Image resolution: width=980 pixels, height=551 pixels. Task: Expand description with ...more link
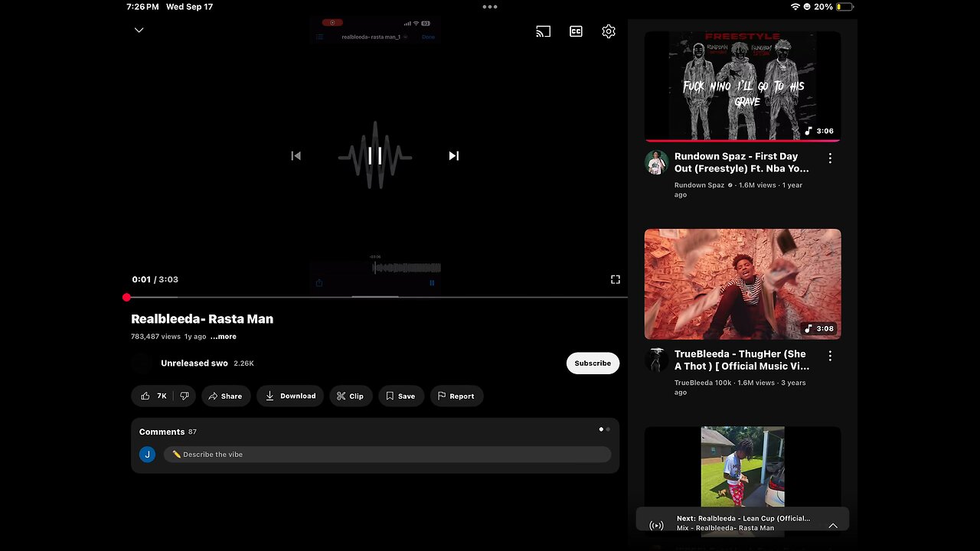pyautogui.click(x=224, y=337)
